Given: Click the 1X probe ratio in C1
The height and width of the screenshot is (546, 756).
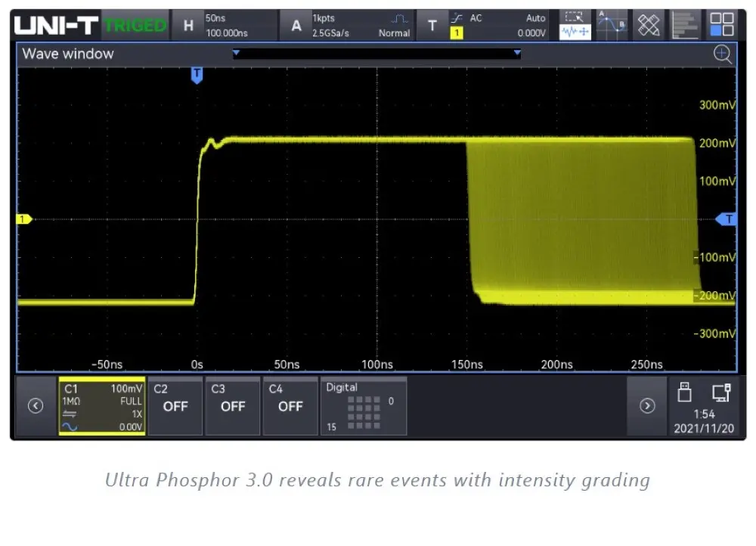Looking at the screenshot, I should (138, 414).
